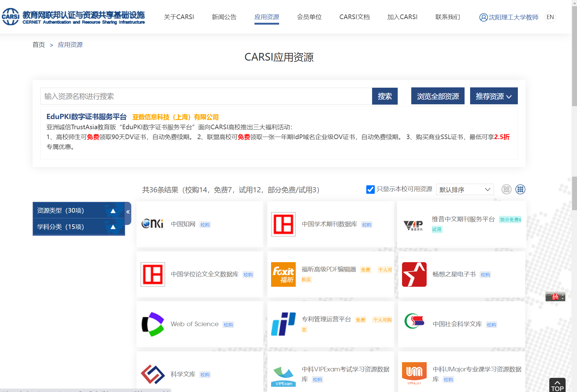
Task: Click the input method floating toolbar
Action: (x=555, y=297)
